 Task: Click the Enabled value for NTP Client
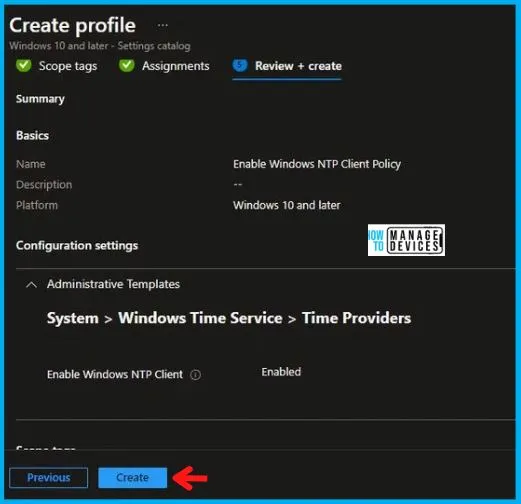pyautogui.click(x=281, y=372)
